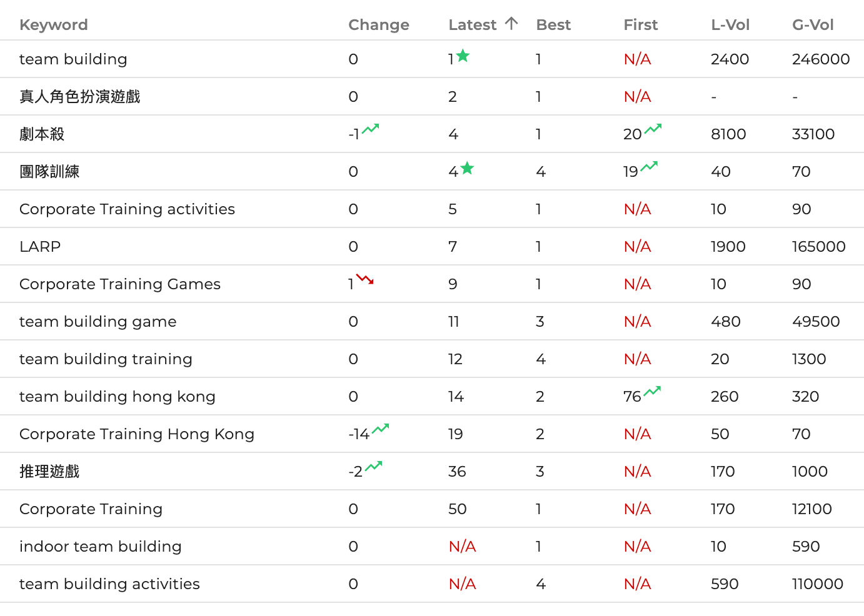Click the green star in 團隊訓練 row
This screenshot has width=864, height=616.
coord(467,169)
